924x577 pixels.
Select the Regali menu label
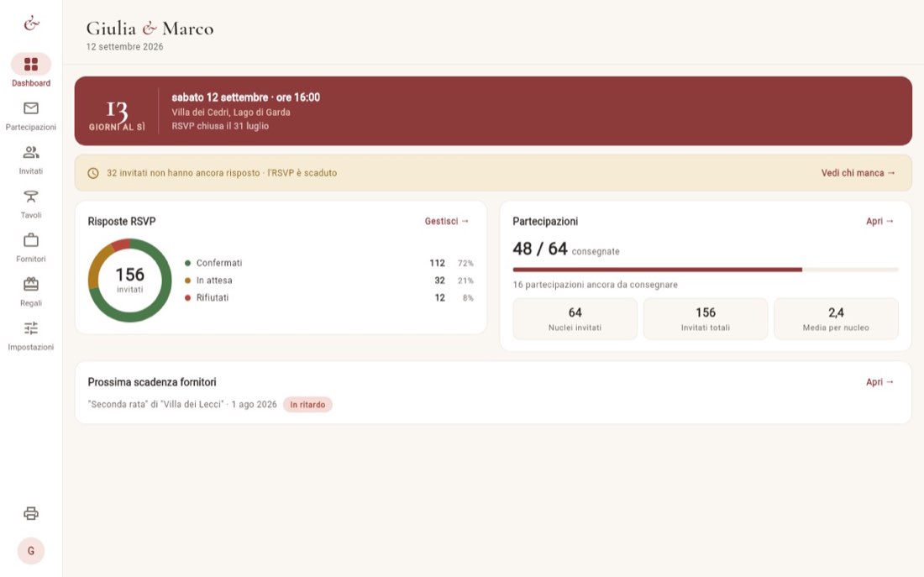point(31,303)
